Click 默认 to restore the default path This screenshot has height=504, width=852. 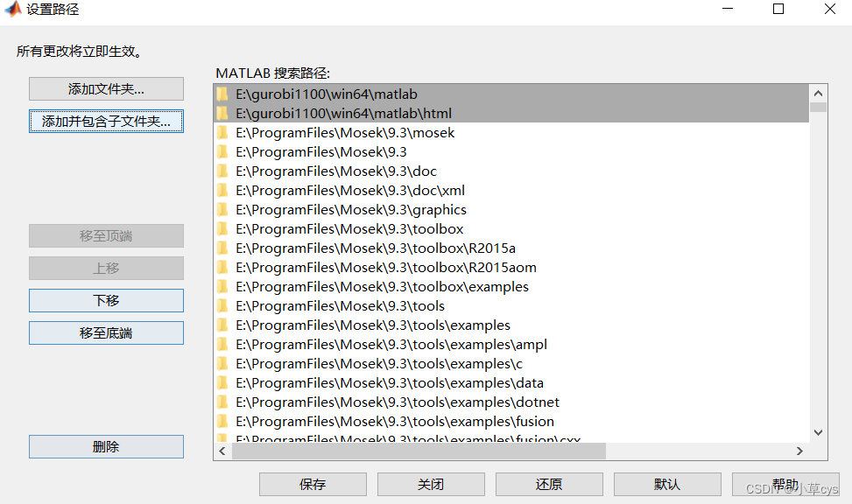pos(667,484)
